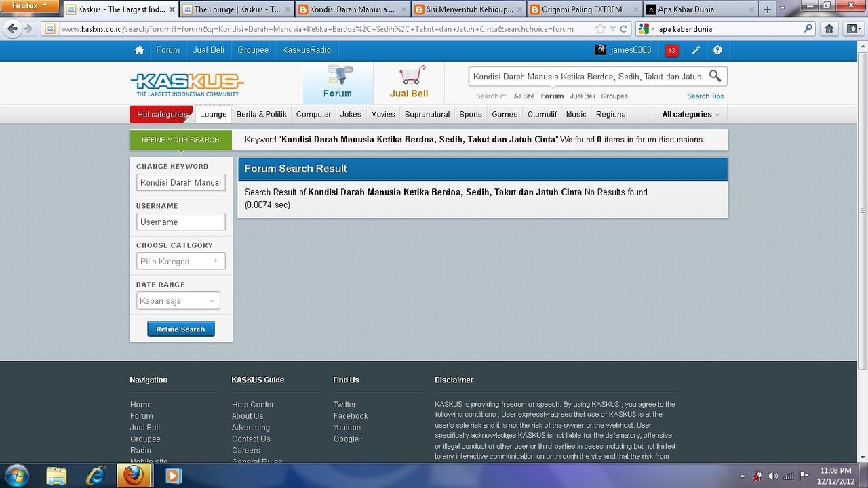Click the network signal tray icon
This screenshot has width=868, height=488.
coord(788,476)
